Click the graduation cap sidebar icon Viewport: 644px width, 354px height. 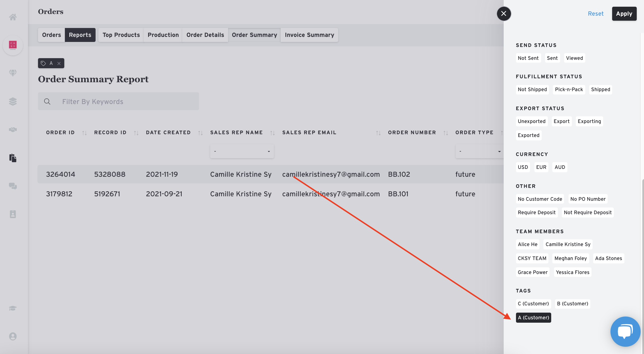coord(13,308)
